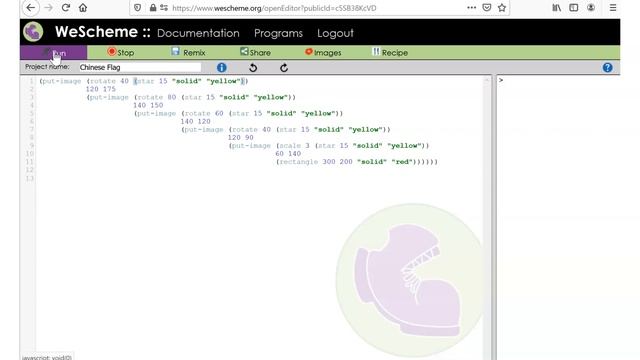Image resolution: width=640 pixels, height=360 pixels.
Task: Go to the Programs page
Action: (x=278, y=33)
